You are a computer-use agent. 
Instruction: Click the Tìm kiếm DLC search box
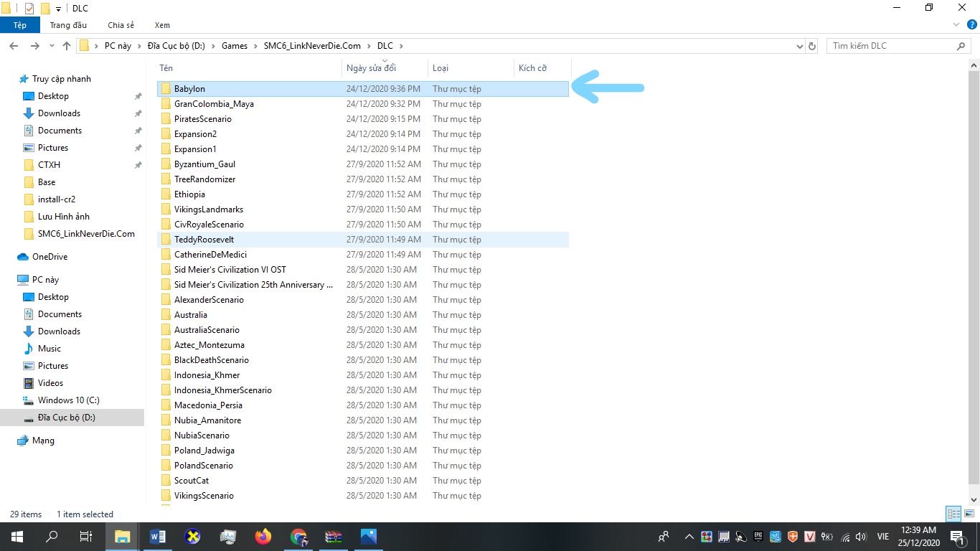(891, 46)
